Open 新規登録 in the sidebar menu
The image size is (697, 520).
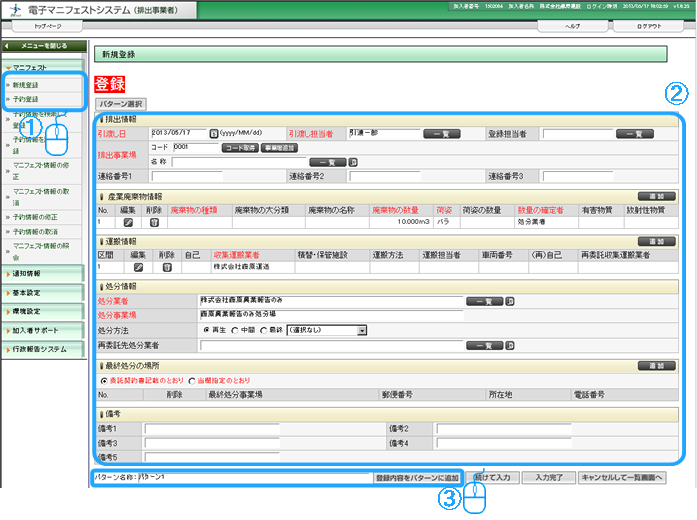[x=26, y=85]
